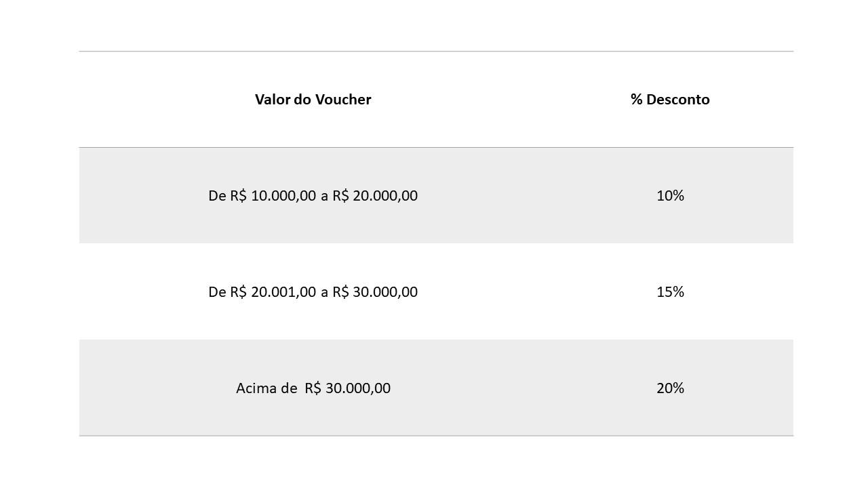868x488 pixels.
Task: Click "R$ 30.000,00" in the 20% row
Action: click(x=347, y=388)
